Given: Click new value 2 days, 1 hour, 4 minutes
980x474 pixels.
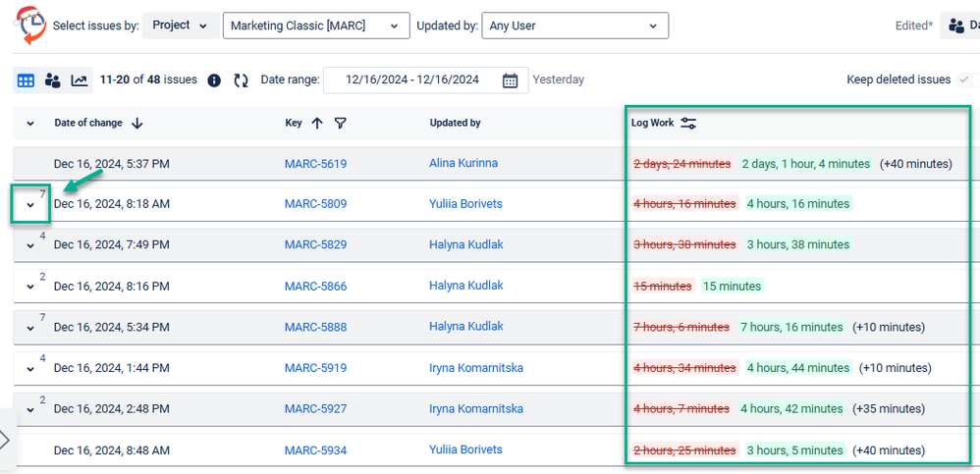Looking at the screenshot, I should 805,164.
